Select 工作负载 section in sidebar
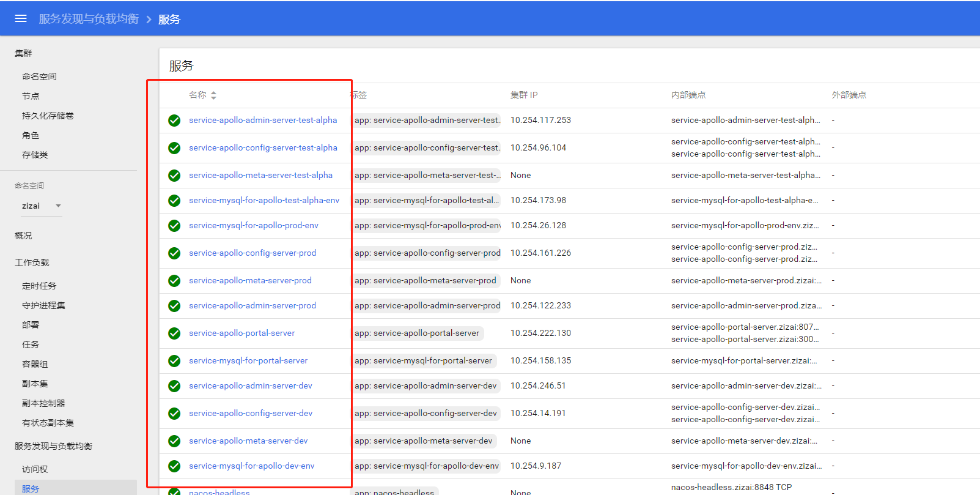 tap(32, 262)
